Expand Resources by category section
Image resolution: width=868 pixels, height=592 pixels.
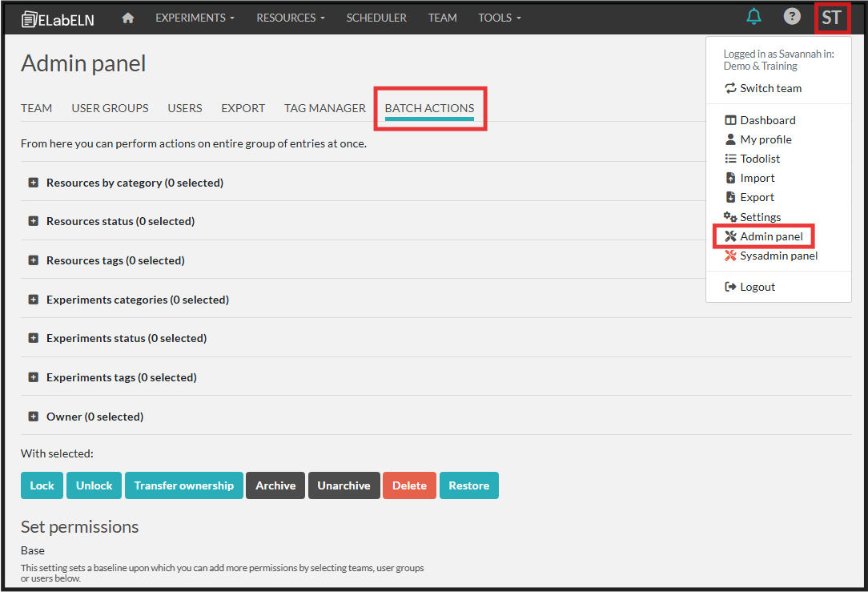click(x=34, y=183)
